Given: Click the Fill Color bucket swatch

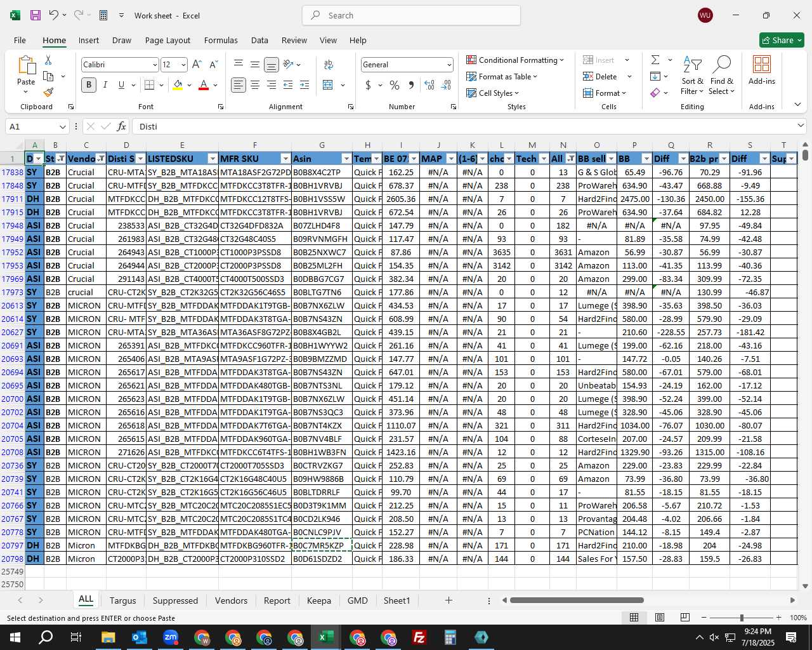Looking at the screenshot, I should coord(178,85).
